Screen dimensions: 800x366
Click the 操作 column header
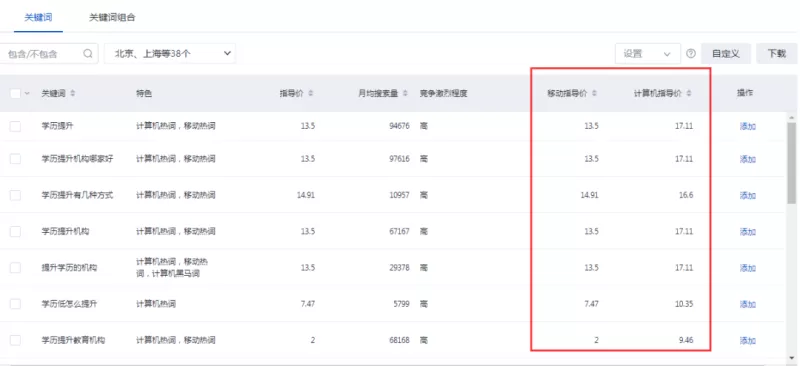745,93
